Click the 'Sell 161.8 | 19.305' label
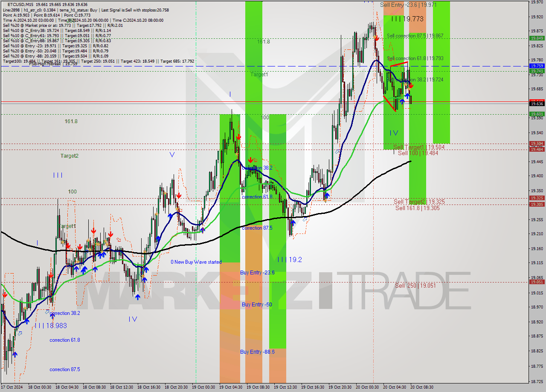 point(417,208)
